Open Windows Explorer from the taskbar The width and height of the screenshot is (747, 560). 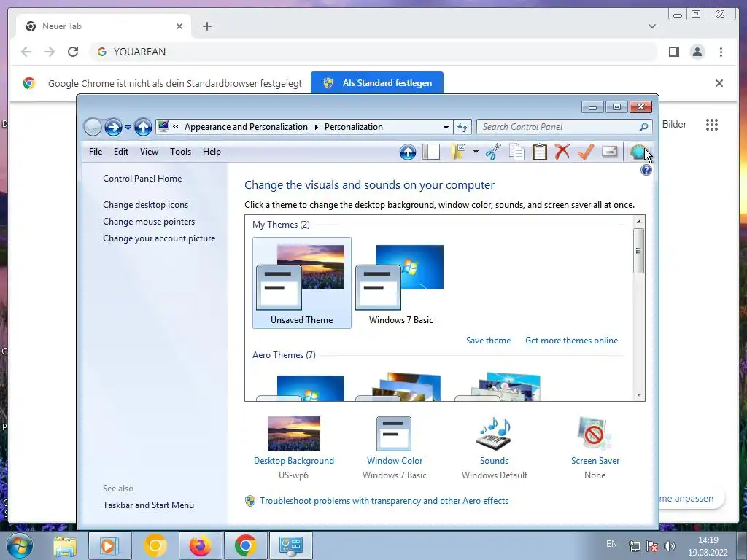[65, 545]
